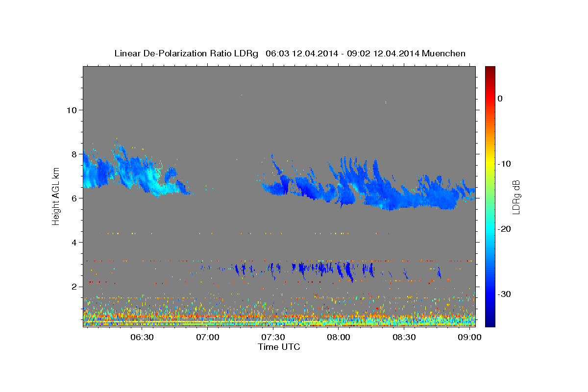Click the "09:00" time tick label
The image size is (588, 392).
click(469, 337)
